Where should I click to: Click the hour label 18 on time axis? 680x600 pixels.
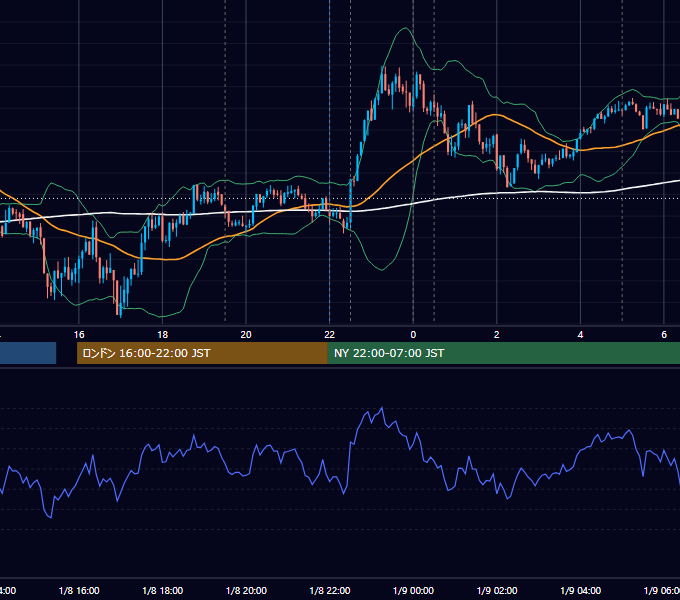coord(163,335)
